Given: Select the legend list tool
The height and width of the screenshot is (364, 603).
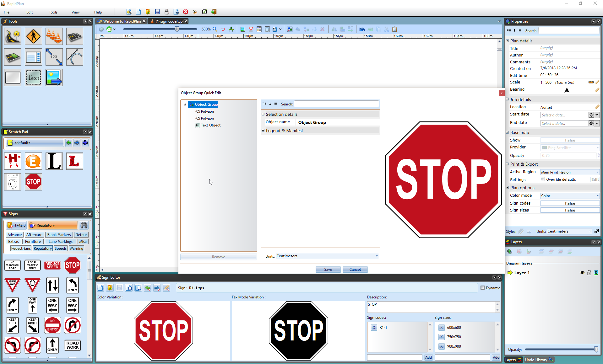Looking at the screenshot, I should click(x=33, y=57).
